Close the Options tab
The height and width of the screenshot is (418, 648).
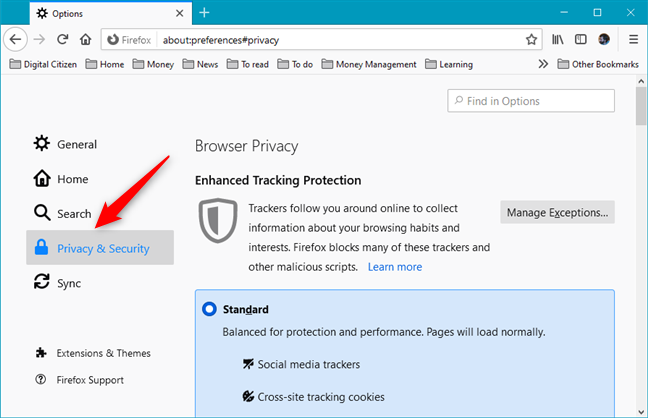[x=179, y=13]
